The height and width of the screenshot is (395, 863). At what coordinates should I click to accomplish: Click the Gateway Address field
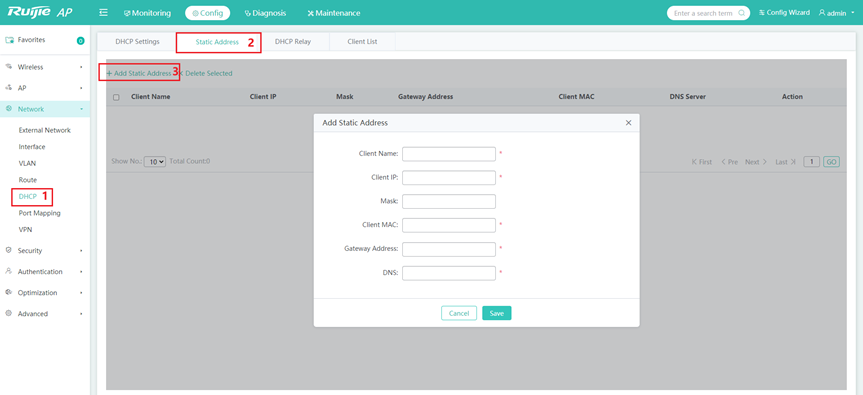coord(449,249)
